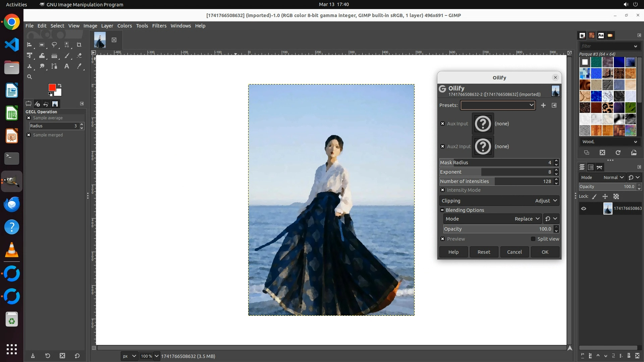644x362 pixels.
Task: Swap foreground and background colors
Action: point(60,85)
